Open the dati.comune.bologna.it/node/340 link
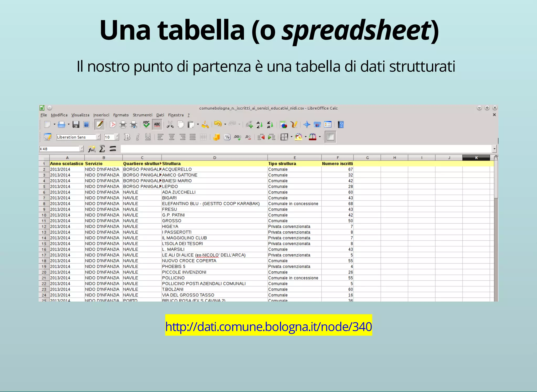 tap(268, 327)
